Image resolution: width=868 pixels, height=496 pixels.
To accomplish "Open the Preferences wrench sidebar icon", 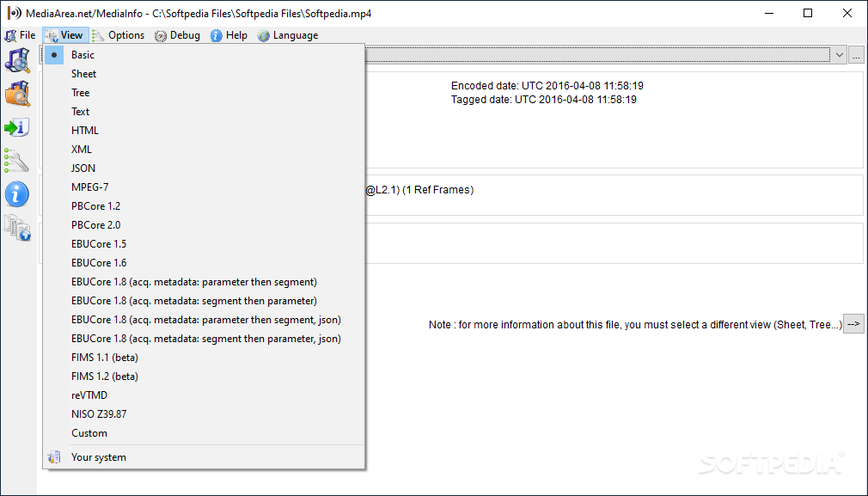I will (x=17, y=161).
